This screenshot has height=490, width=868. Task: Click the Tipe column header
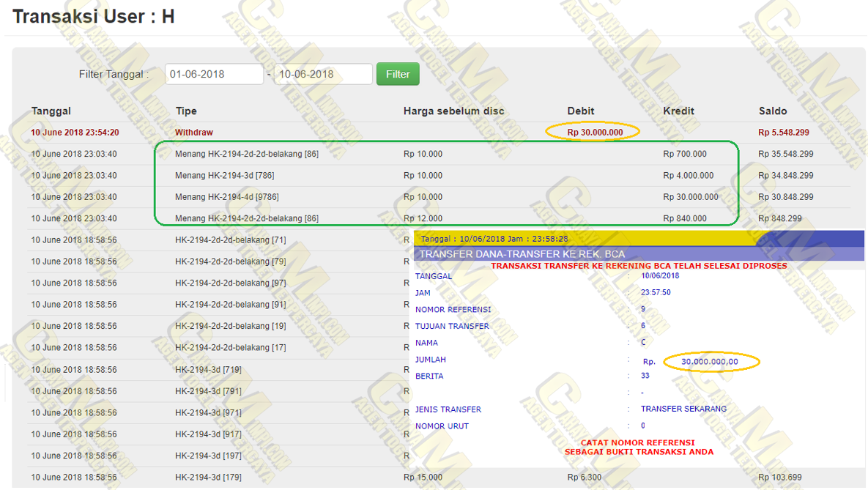[186, 111]
